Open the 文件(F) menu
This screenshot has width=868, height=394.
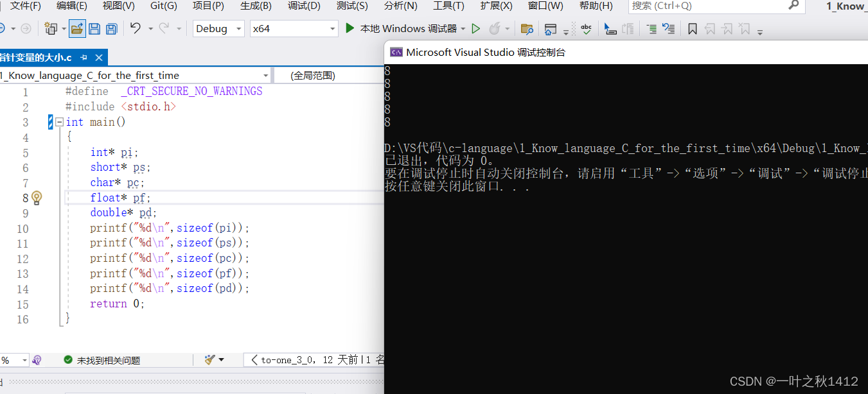click(x=25, y=6)
